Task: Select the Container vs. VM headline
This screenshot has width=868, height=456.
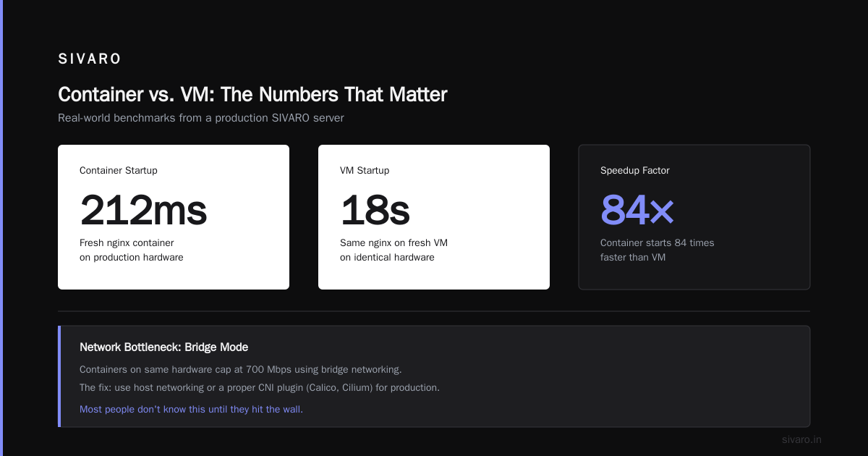Action: 252,95
